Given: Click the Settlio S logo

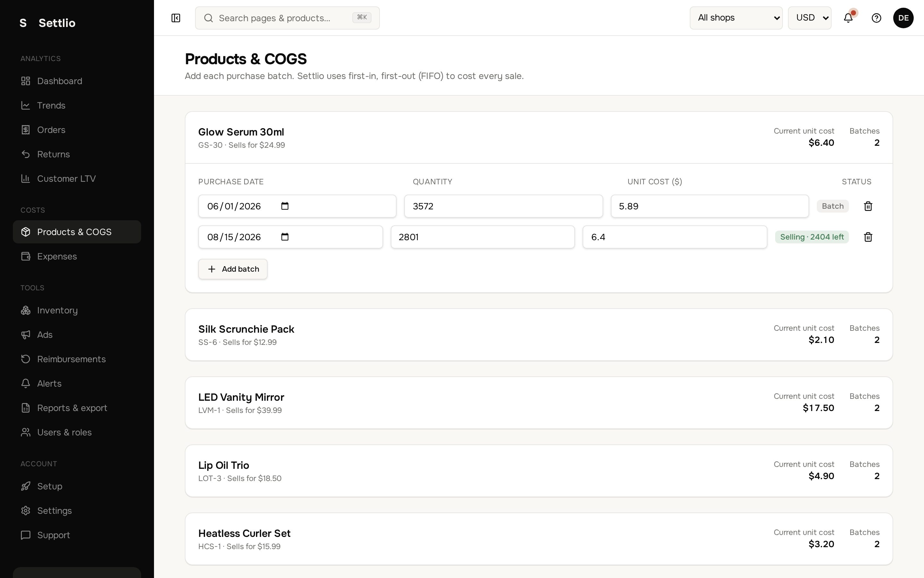Looking at the screenshot, I should (x=23, y=23).
